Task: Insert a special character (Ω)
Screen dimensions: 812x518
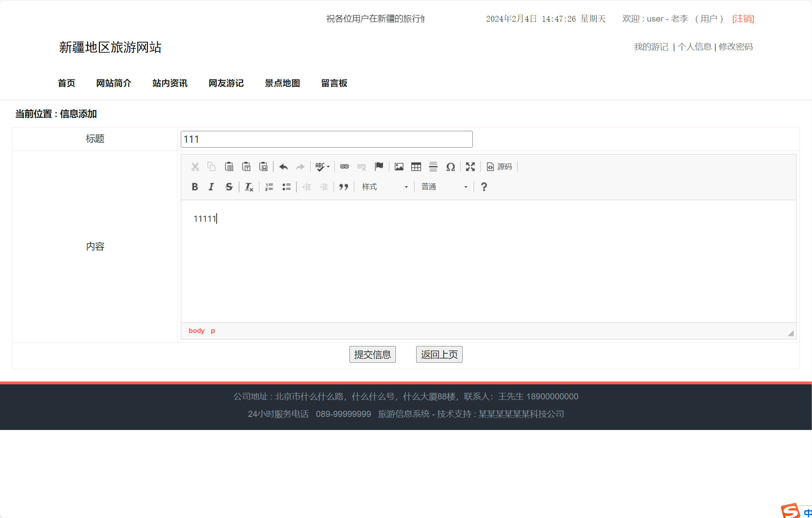Action: (x=450, y=167)
